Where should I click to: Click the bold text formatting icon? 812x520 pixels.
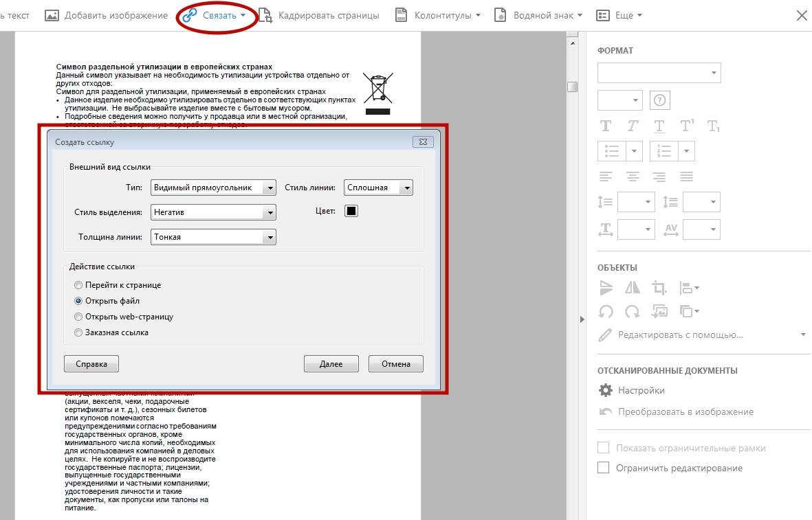[606, 126]
